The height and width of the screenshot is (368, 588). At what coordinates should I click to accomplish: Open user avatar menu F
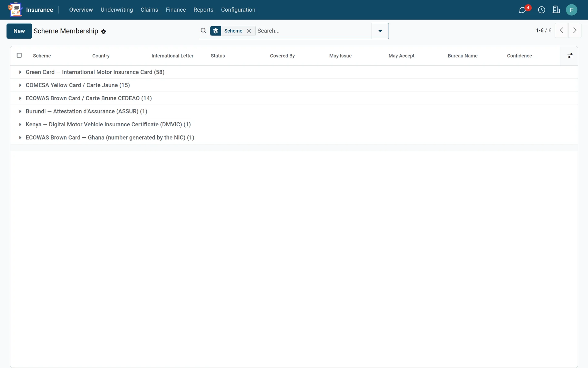[x=571, y=10]
